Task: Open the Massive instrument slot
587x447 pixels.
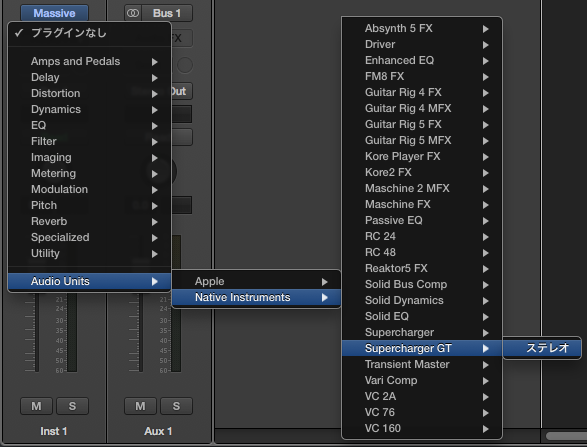Action: [x=54, y=13]
